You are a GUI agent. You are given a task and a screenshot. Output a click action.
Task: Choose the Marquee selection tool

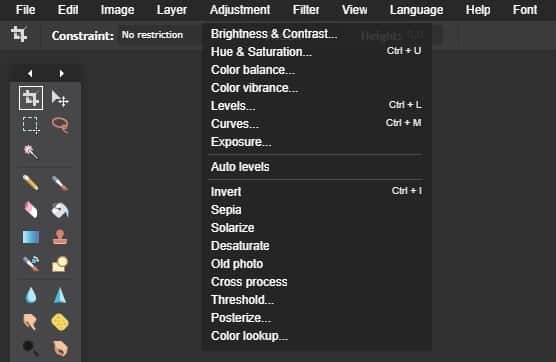tap(31, 125)
